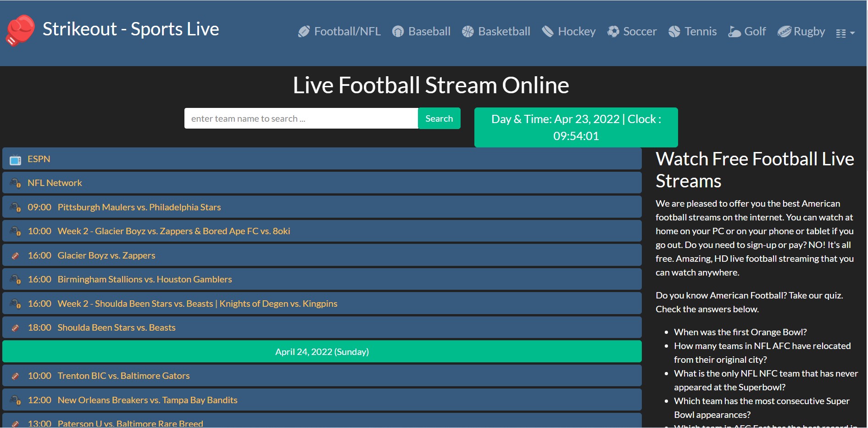Click the April 24, 2022 Sunday date banner
This screenshot has width=868, height=428.
pyautogui.click(x=322, y=351)
